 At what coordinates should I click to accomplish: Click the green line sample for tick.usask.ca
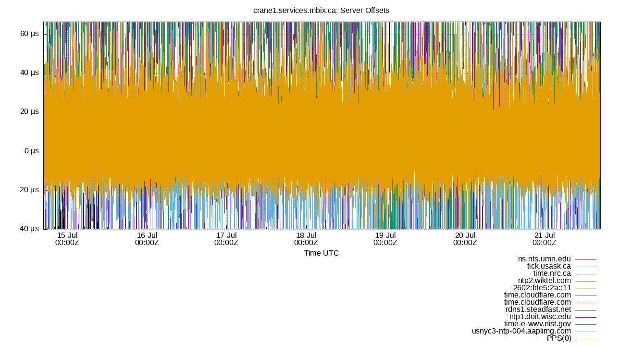(x=585, y=267)
